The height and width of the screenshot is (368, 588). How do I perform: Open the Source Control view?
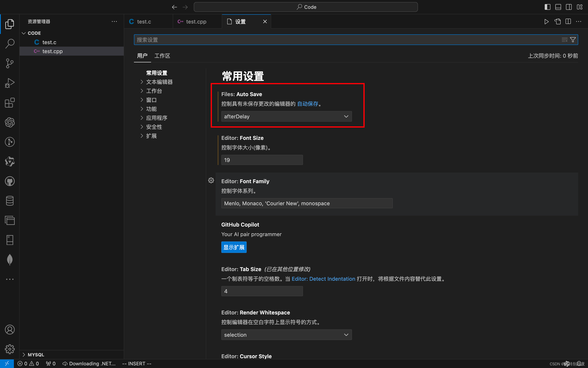10,63
